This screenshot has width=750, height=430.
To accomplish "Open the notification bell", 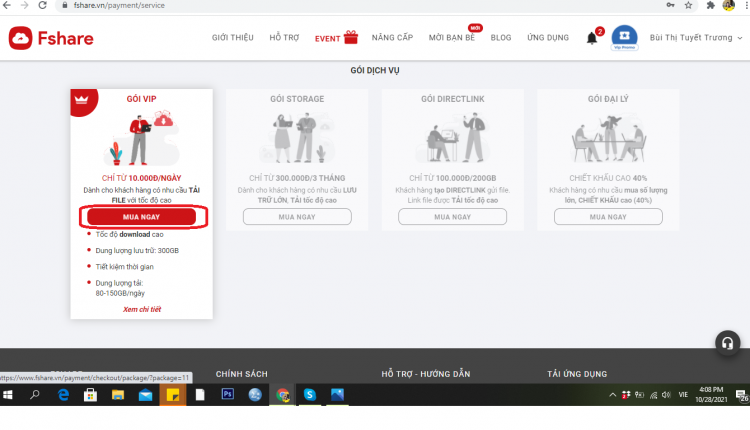I will tap(592, 38).
